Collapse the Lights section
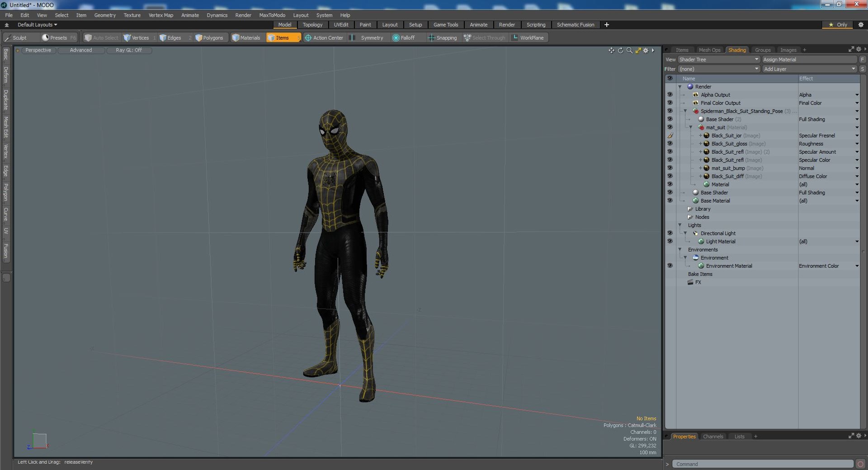Viewport: 868px width, 470px height. [679, 225]
